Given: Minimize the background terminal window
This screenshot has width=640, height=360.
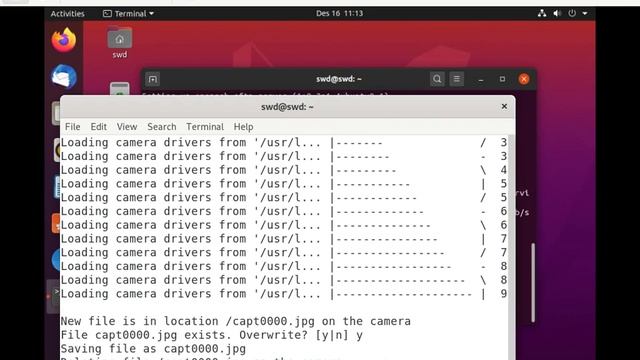Looking at the screenshot, I should pos(481,79).
